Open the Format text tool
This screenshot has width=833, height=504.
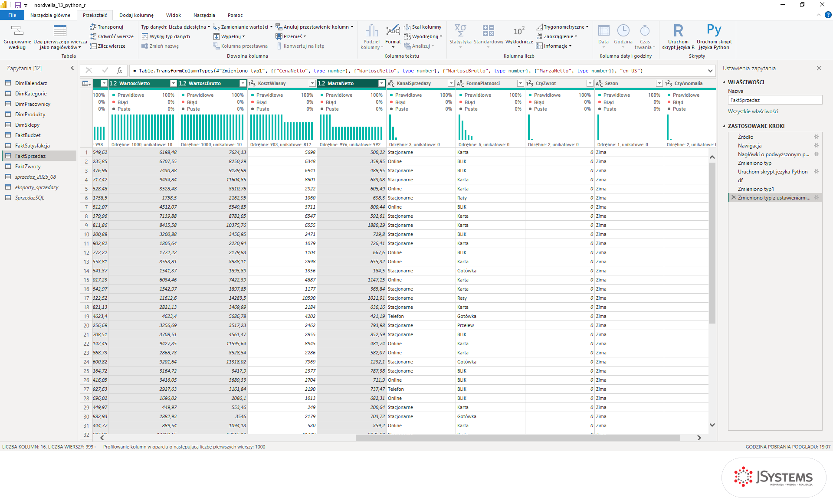(x=393, y=37)
